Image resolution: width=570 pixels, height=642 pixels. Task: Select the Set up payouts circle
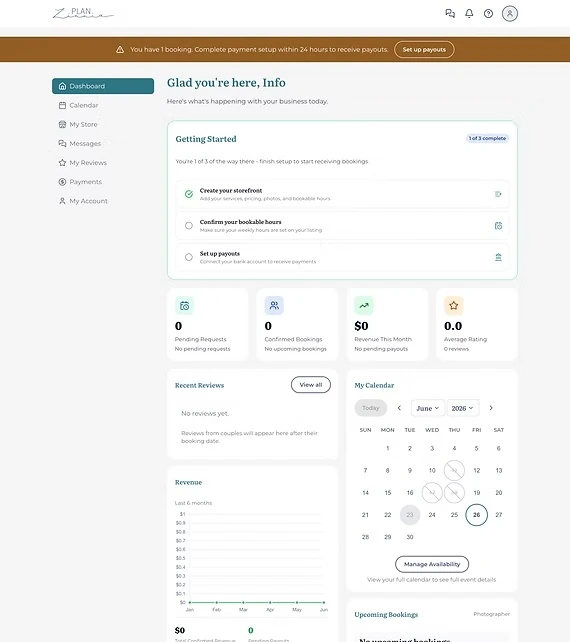tap(189, 257)
